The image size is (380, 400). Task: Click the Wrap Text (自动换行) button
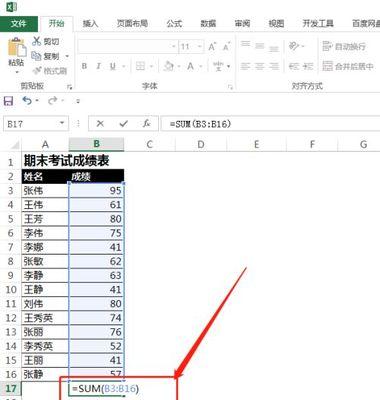344,46
